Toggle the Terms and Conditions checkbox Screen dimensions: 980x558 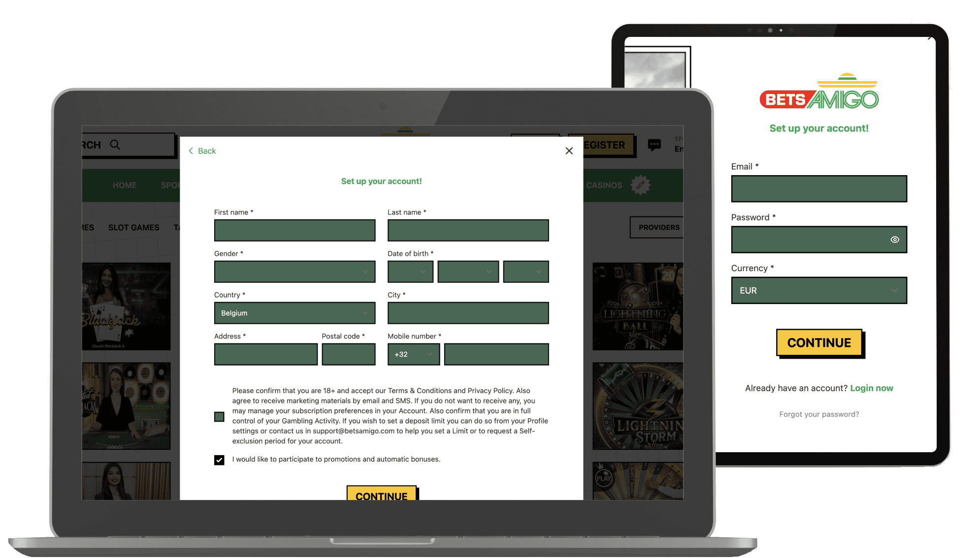(x=220, y=415)
